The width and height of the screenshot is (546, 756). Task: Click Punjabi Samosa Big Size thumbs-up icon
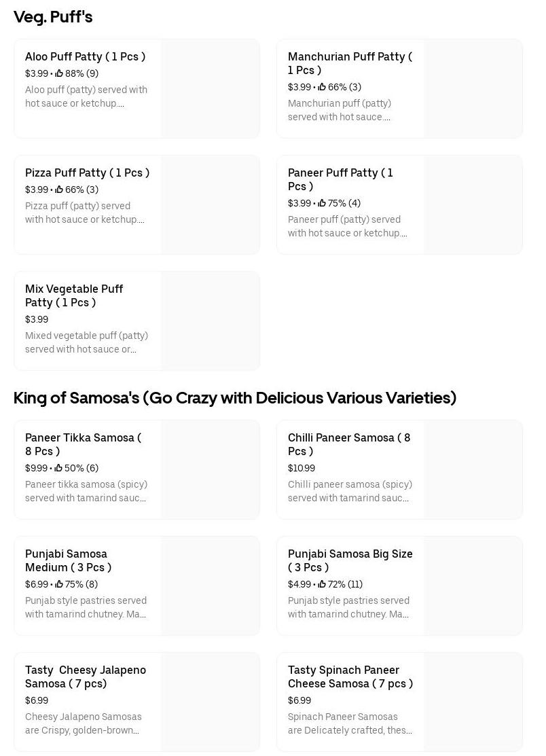pyautogui.click(x=322, y=584)
